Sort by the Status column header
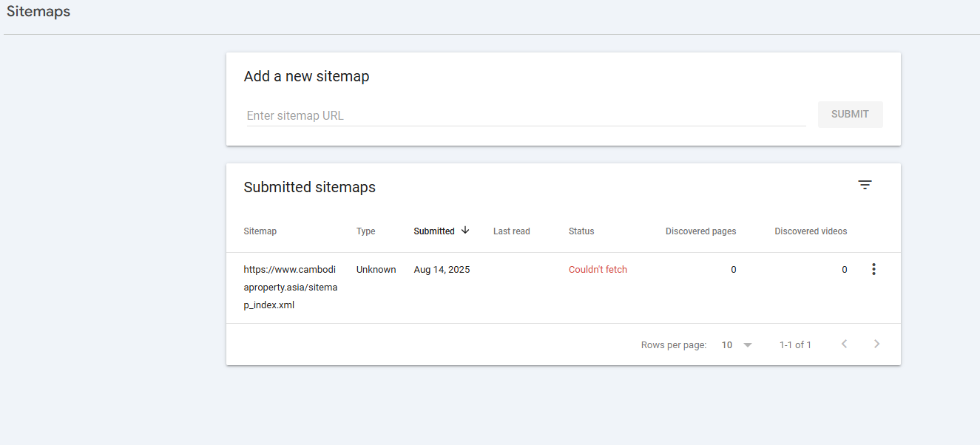The image size is (980, 445). point(581,231)
